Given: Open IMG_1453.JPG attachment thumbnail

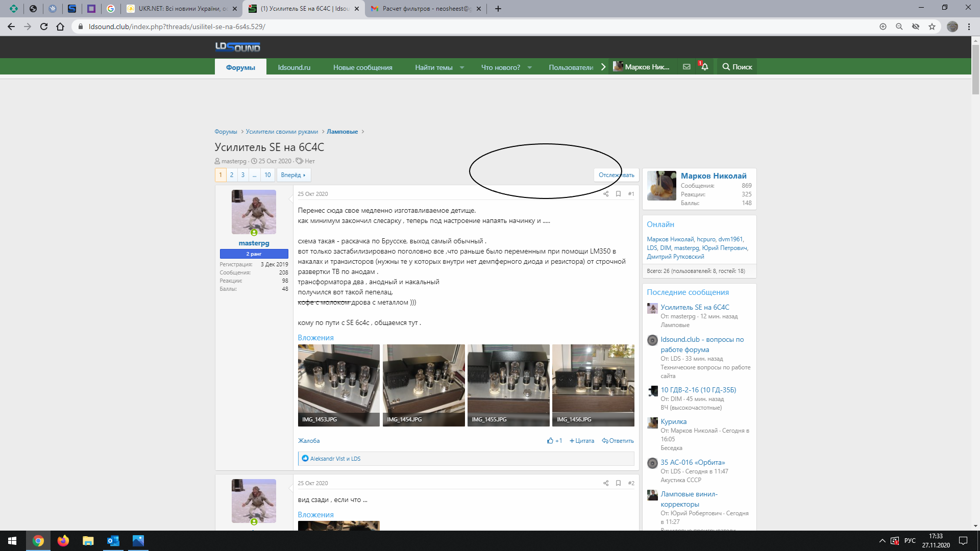Looking at the screenshot, I should (x=339, y=385).
